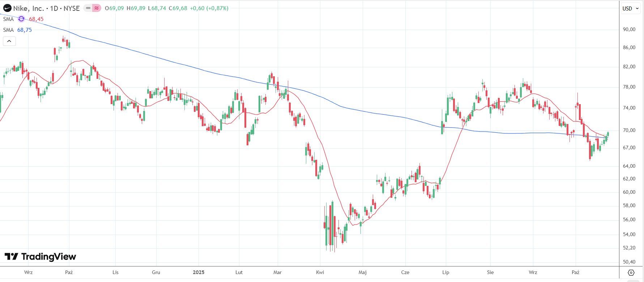Screen dimensions: 644x282
Task: Click the pink approximate-equals status icon
Action: 97,8
